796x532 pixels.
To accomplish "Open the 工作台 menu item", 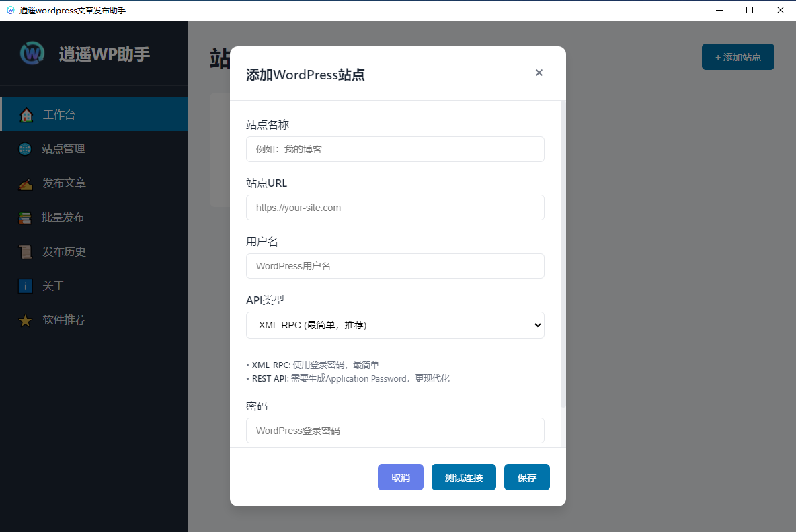I will tap(94, 114).
